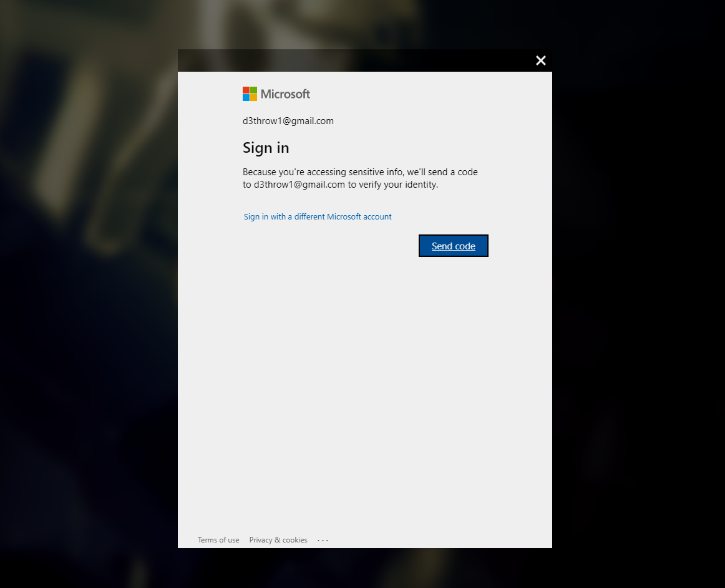Click the green square of Microsoft logo
The height and width of the screenshot is (588, 725).
pyautogui.click(x=253, y=90)
